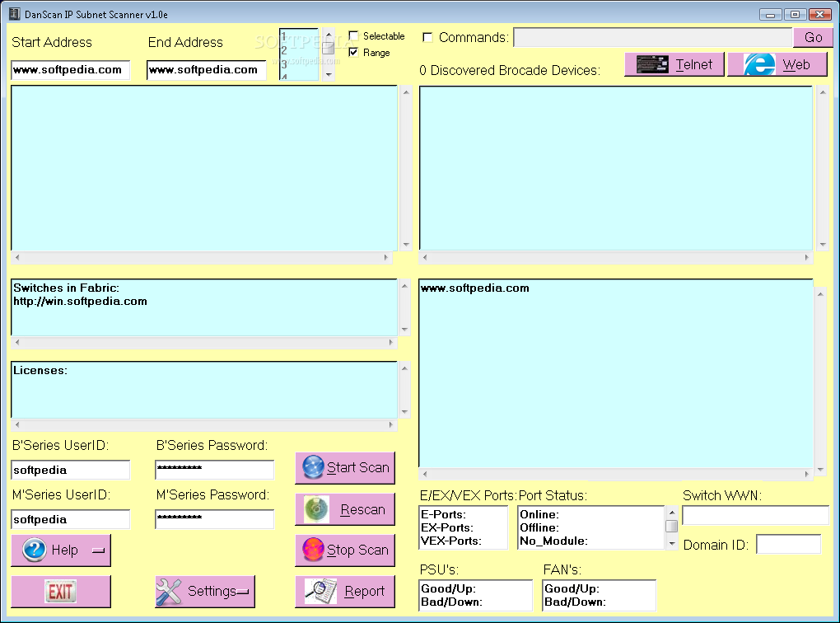
Task: Click the http://win.softpedia.com entry
Action: (x=81, y=302)
